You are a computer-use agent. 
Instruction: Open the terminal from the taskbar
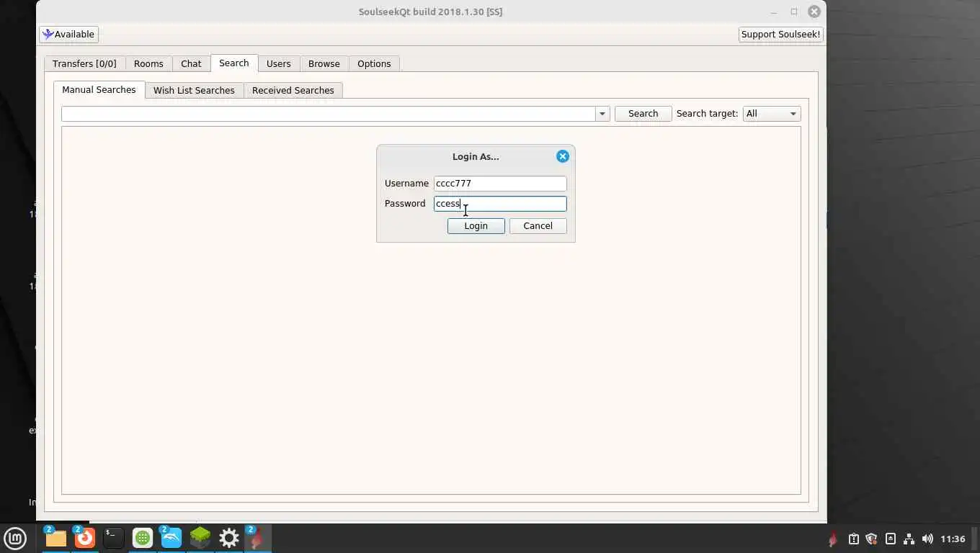pyautogui.click(x=113, y=538)
